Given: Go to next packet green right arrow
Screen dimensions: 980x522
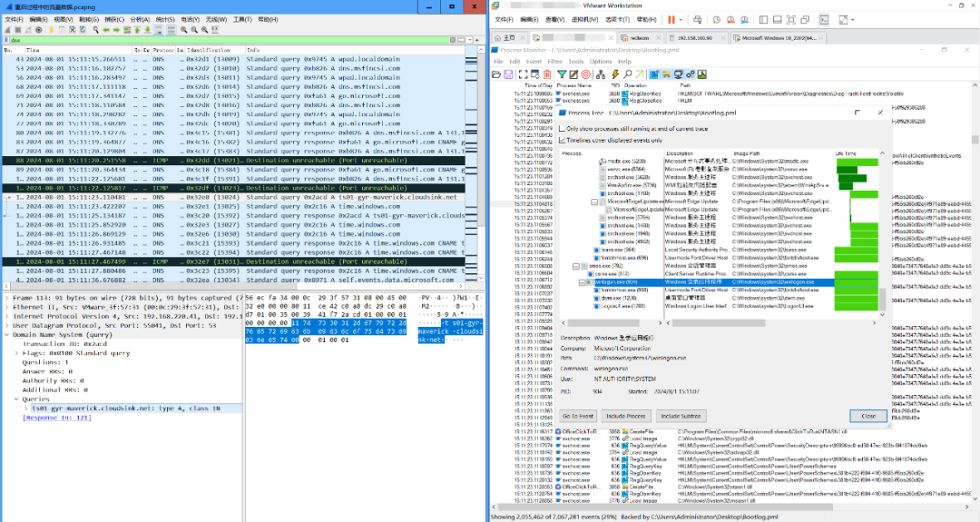Looking at the screenshot, I should coord(116,30).
